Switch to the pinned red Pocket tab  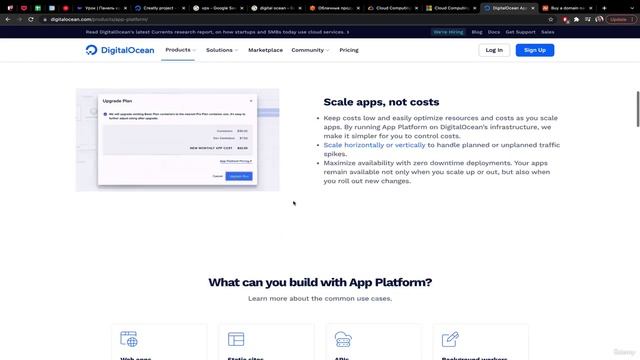(24, 8)
